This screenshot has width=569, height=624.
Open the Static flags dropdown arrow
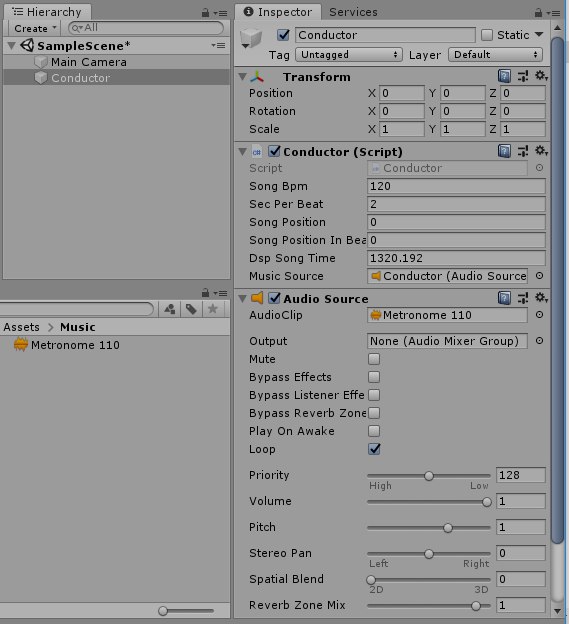(539, 35)
